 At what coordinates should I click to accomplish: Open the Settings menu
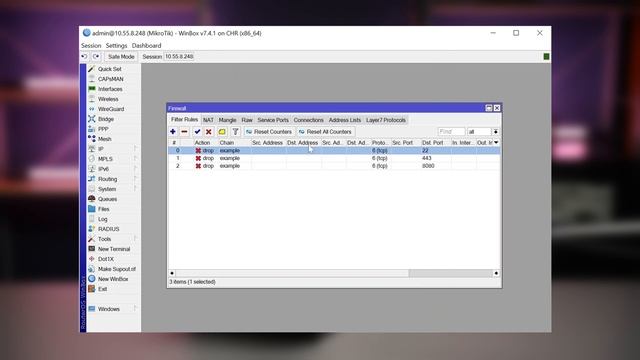coord(116,46)
